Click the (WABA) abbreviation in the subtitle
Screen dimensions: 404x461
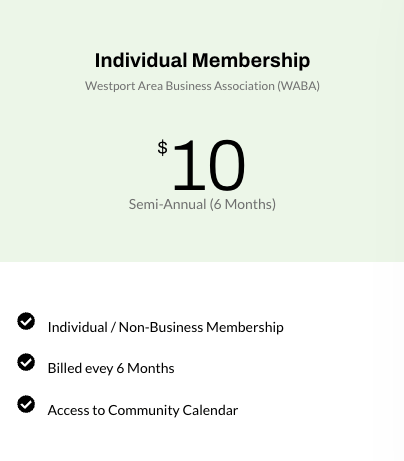coord(299,86)
